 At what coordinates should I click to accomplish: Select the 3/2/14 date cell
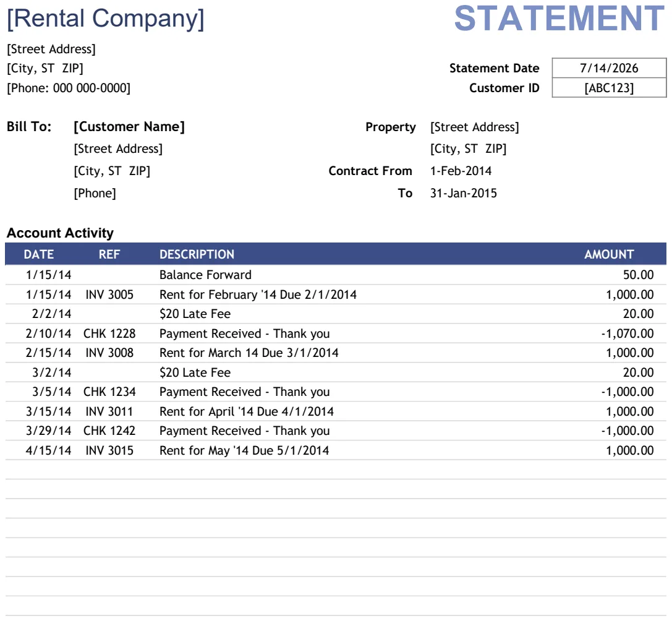click(51, 372)
